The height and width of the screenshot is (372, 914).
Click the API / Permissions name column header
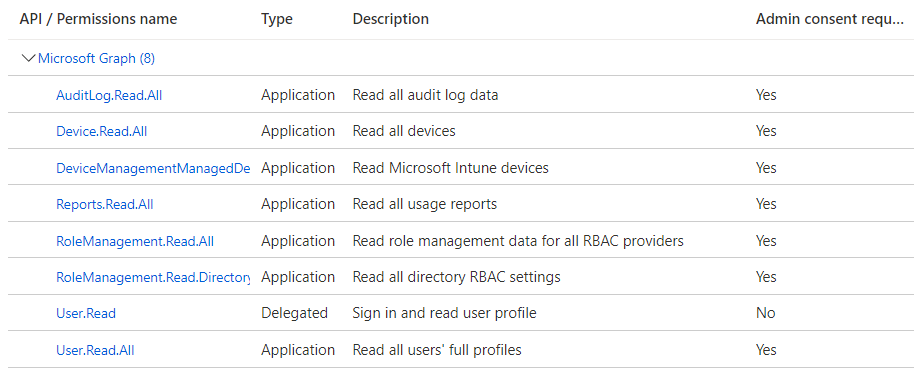click(98, 19)
